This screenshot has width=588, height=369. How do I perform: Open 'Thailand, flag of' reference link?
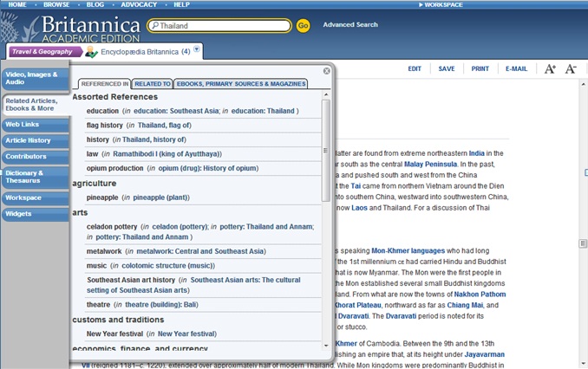(x=164, y=125)
